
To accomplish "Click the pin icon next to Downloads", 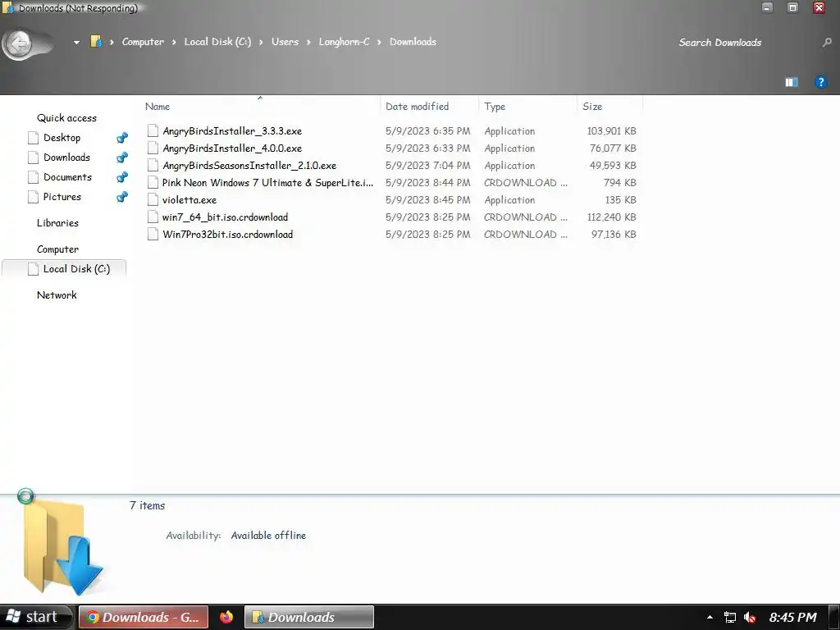I will [122, 157].
